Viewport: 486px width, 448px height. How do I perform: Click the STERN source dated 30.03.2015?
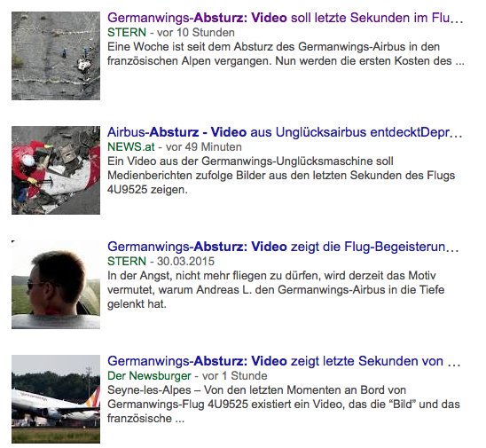click(127, 262)
